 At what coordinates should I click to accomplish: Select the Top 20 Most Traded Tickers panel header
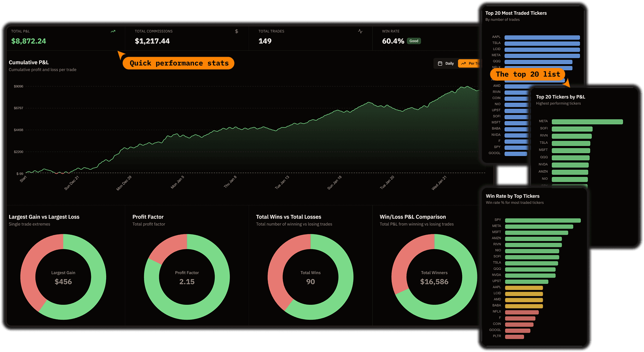click(x=516, y=13)
